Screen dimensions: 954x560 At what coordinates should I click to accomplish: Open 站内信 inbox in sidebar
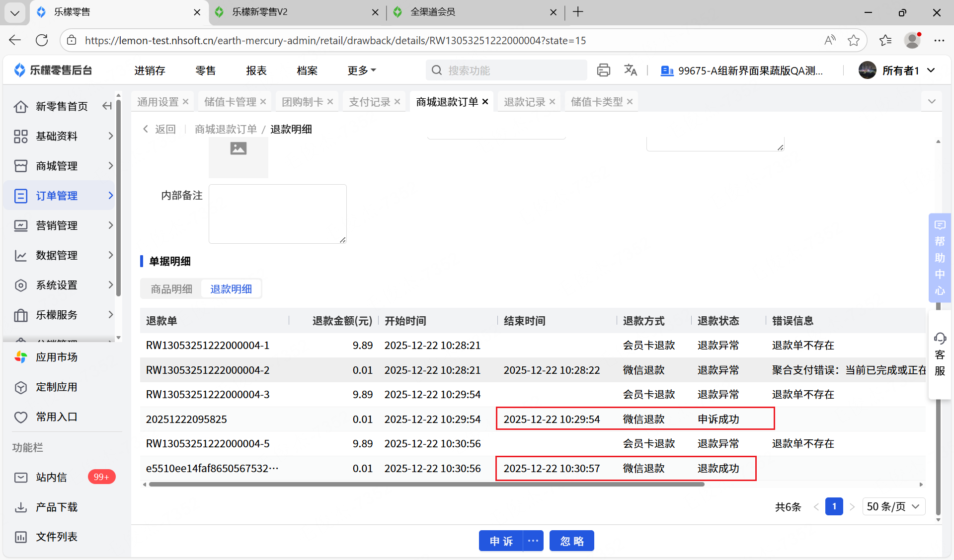point(51,477)
